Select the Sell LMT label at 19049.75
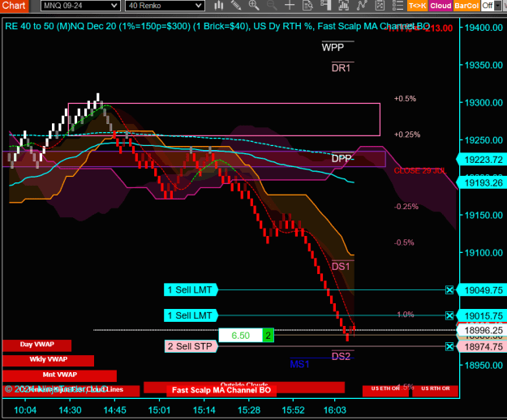 coord(191,289)
